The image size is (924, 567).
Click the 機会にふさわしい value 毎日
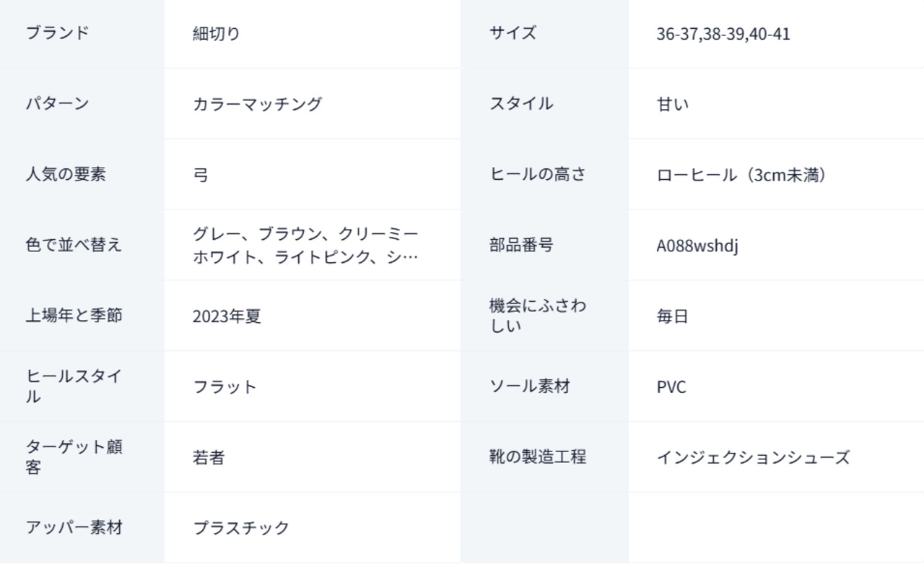(673, 316)
